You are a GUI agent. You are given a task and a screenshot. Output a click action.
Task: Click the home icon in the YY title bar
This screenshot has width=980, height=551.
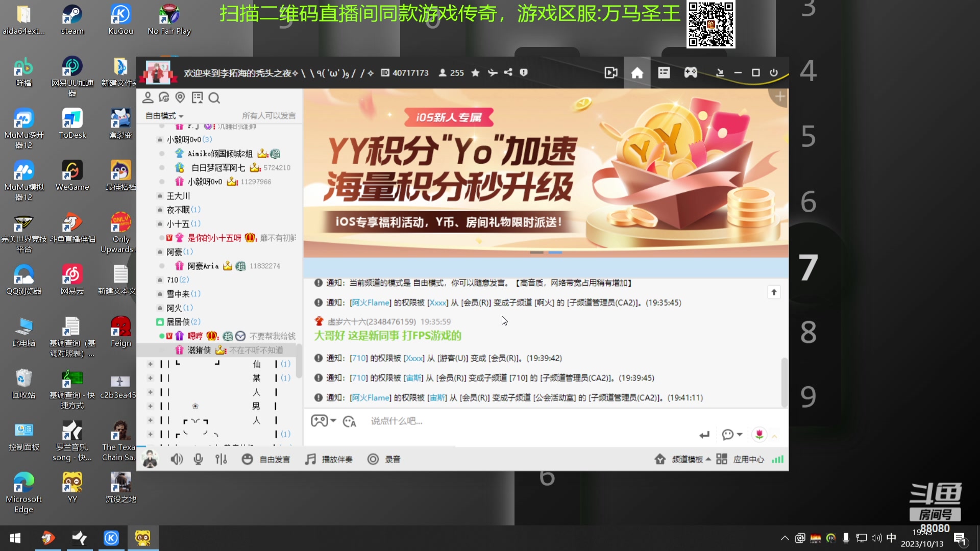(637, 72)
